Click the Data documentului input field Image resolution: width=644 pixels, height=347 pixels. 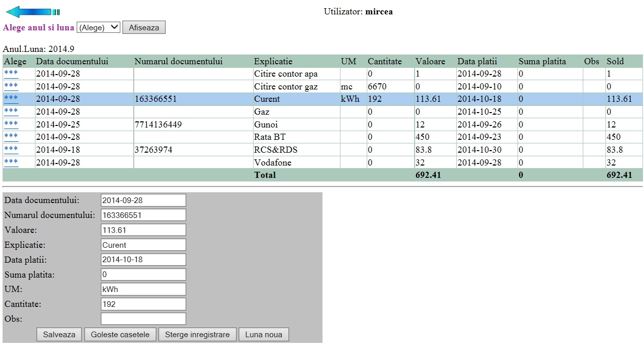coord(143,200)
